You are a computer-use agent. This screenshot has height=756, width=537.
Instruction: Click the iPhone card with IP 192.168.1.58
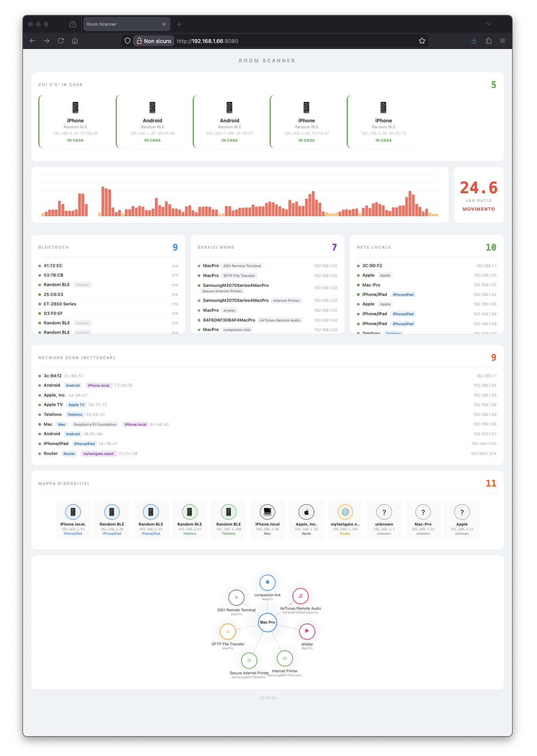pos(383,122)
